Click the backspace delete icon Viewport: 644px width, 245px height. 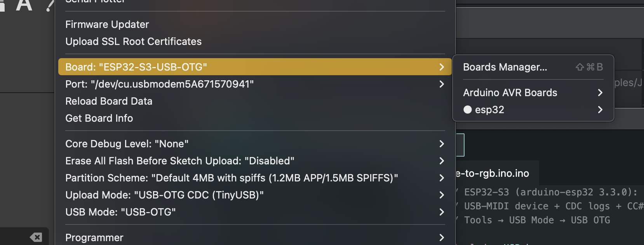coord(36,237)
